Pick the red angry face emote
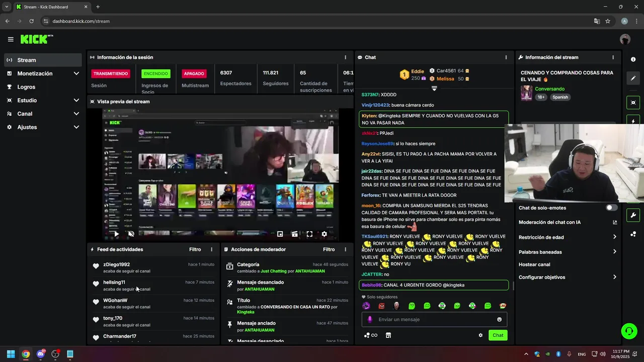The image size is (644, 362). click(381, 306)
